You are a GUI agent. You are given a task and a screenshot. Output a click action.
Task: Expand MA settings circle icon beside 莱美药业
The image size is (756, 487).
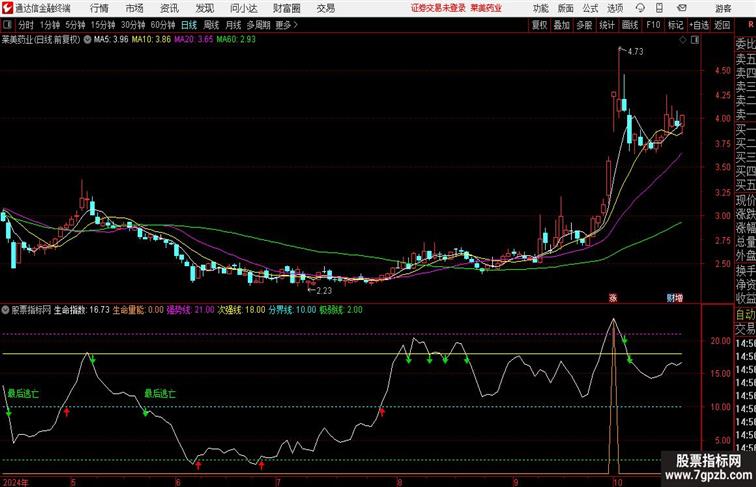tap(87, 40)
